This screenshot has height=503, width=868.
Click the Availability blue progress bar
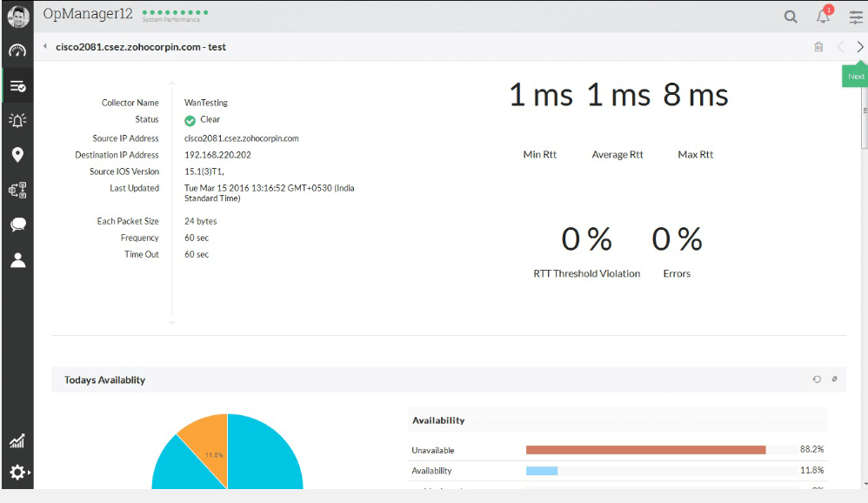[x=541, y=471]
